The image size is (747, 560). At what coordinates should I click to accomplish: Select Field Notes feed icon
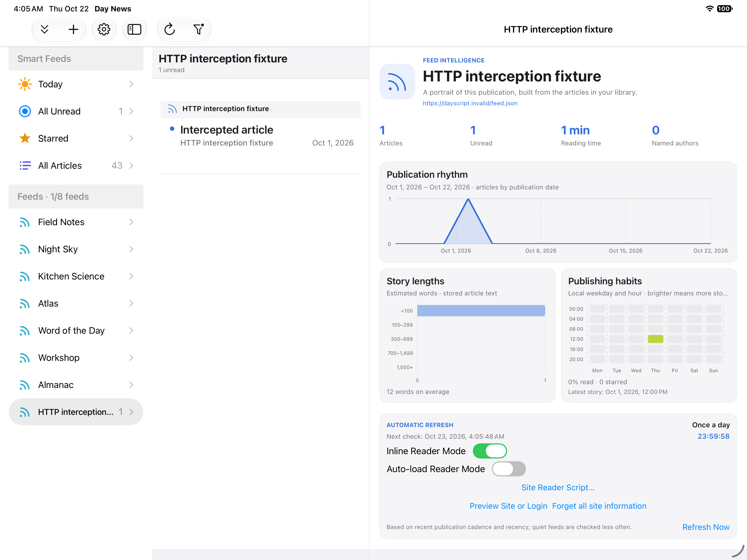25,222
